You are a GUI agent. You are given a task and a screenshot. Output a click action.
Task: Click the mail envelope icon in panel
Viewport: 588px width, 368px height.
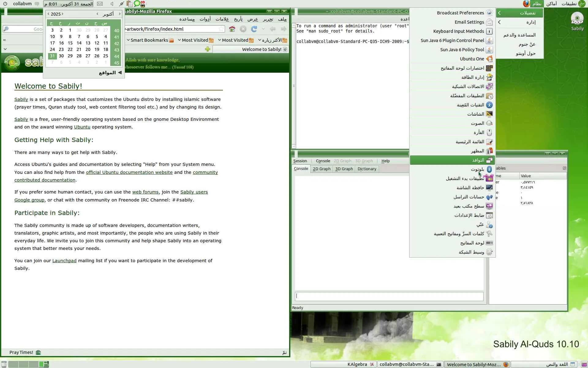click(x=100, y=4)
